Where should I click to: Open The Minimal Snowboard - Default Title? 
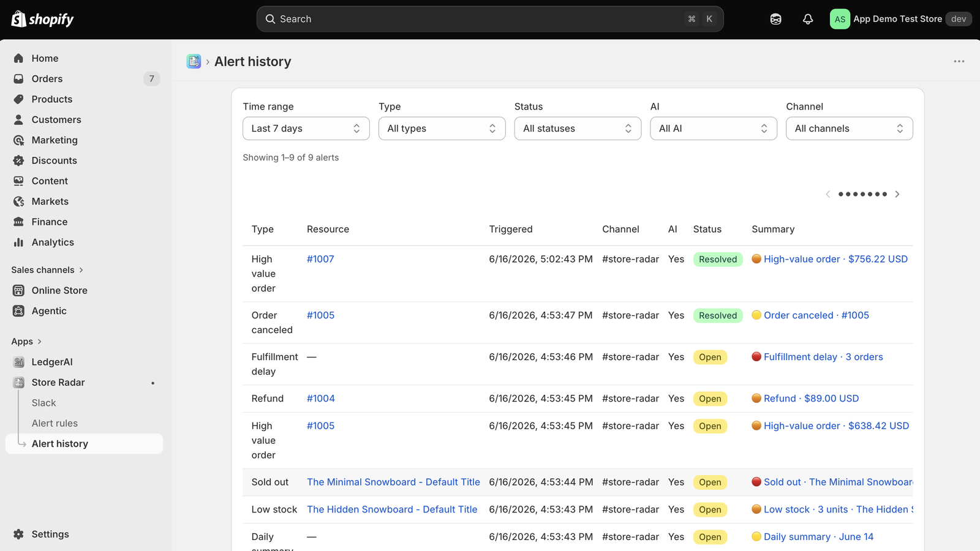point(393,482)
